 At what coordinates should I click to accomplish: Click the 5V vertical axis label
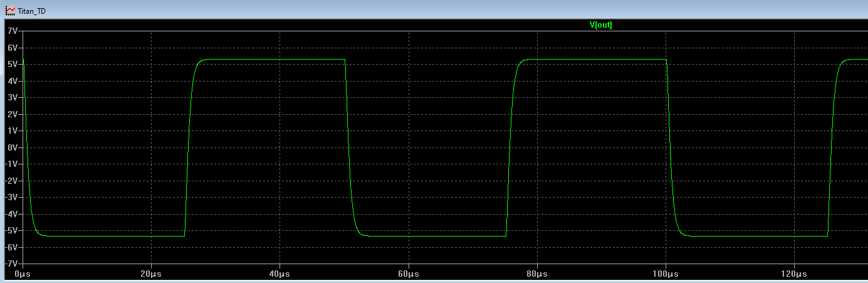click(x=13, y=65)
